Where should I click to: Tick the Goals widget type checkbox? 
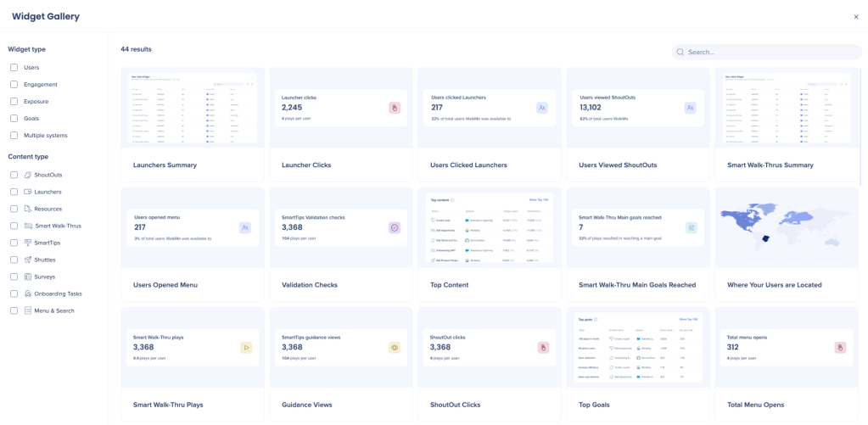pyautogui.click(x=14, y=119)
